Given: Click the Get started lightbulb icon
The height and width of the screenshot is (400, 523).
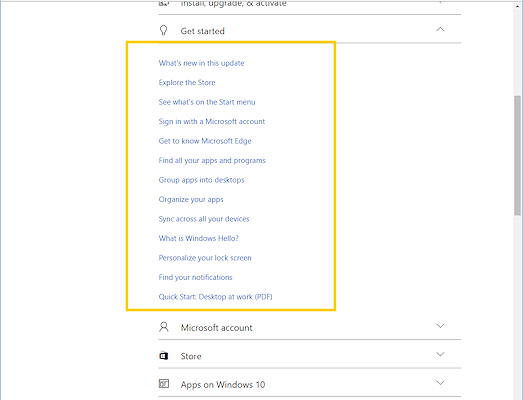Looking at the screenshot, I should click(x=163, y=30).
